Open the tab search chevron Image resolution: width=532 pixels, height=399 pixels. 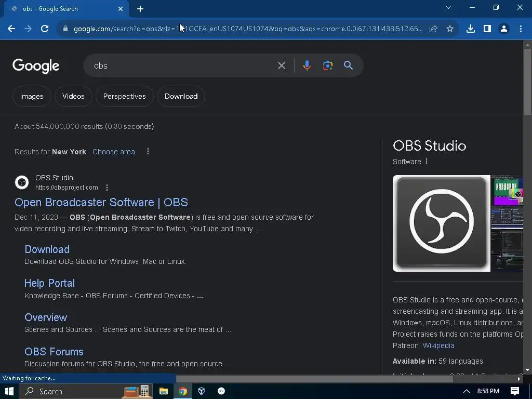tap(448, 7)
